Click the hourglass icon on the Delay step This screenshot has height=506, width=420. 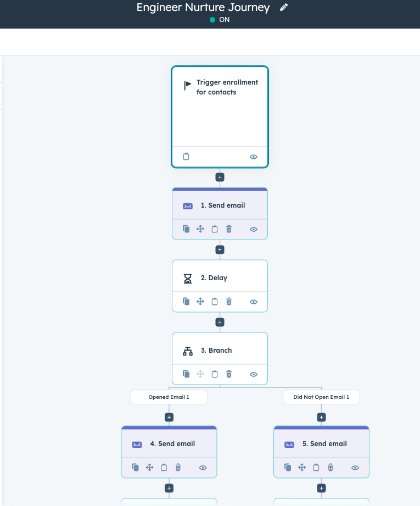pos(187,278)
